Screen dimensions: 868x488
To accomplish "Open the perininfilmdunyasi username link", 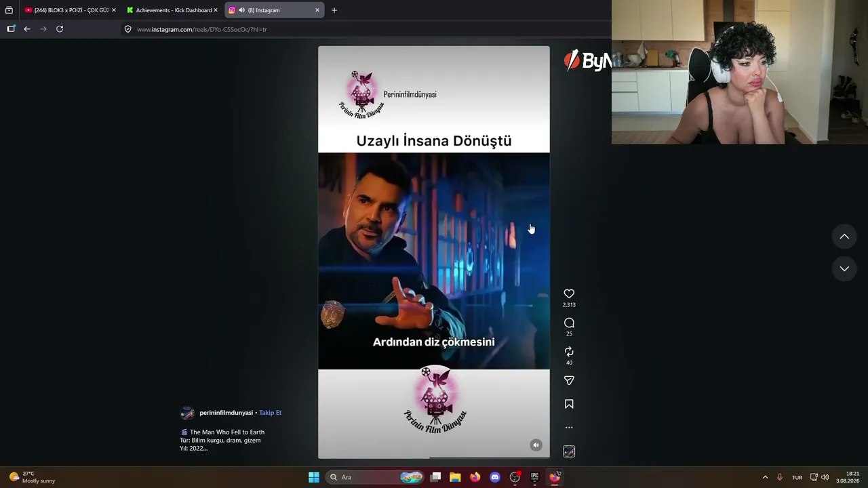I will point(226,413).
